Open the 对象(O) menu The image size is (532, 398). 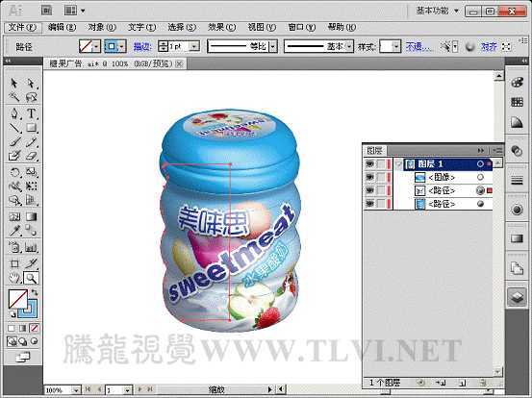[x=102, y=27]
